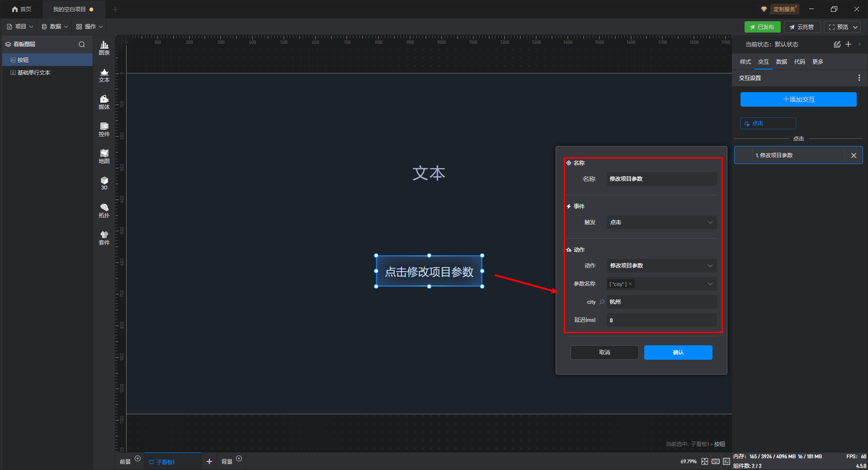
Task: Expand the 触发 trigger dropdown
Action: pyautogui.click(x=661, y=222)
